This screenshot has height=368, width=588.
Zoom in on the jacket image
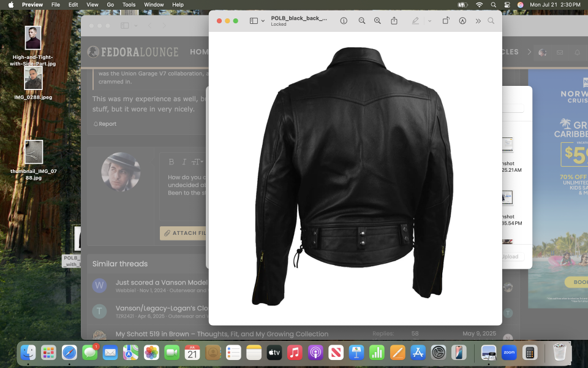[377, 21]
